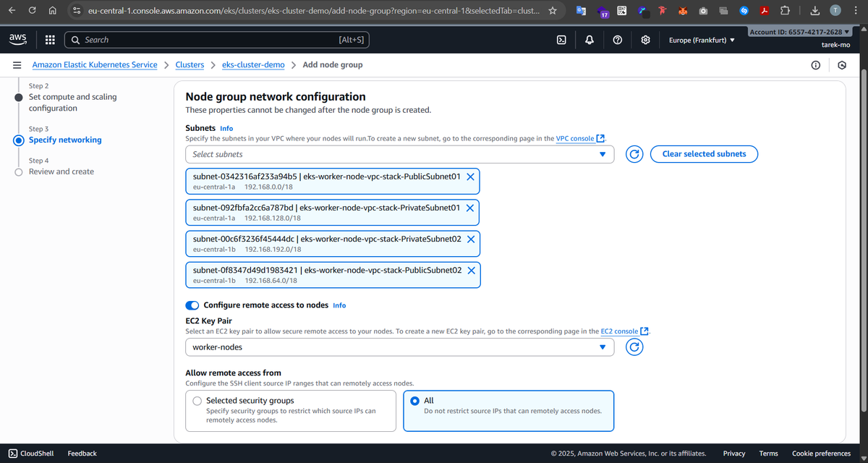Launch CloudShell from top navigation icon
The width and height of the screenshot is (868, 463).
coord(561,40)
